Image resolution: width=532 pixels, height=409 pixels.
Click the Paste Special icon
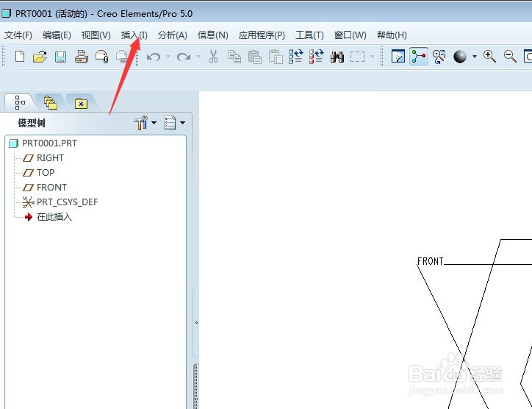point(276,57)
